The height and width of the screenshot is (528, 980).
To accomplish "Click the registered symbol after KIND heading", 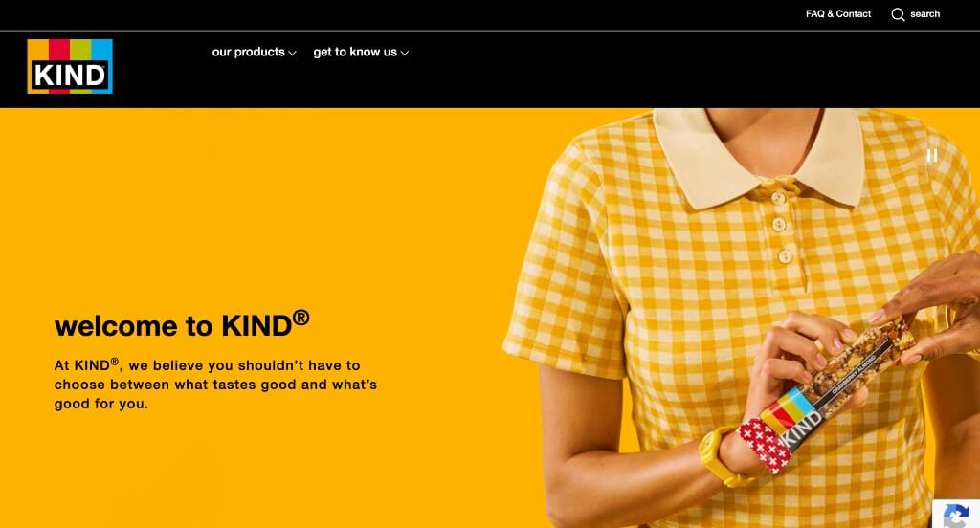I will coord(301,318).
